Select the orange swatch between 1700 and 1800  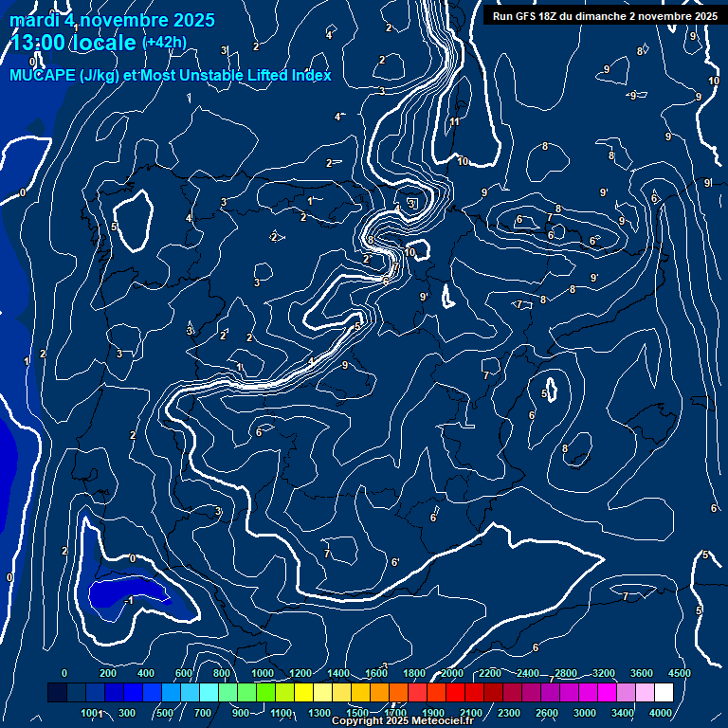point(398,692)
